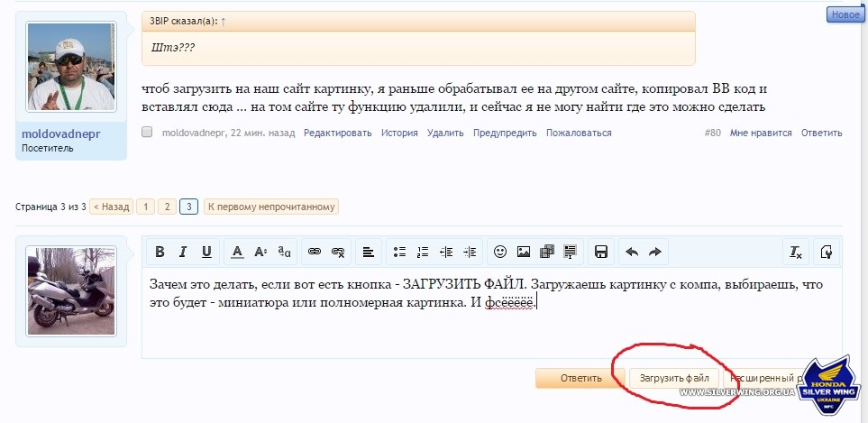Open the font size dropdown

260,252
